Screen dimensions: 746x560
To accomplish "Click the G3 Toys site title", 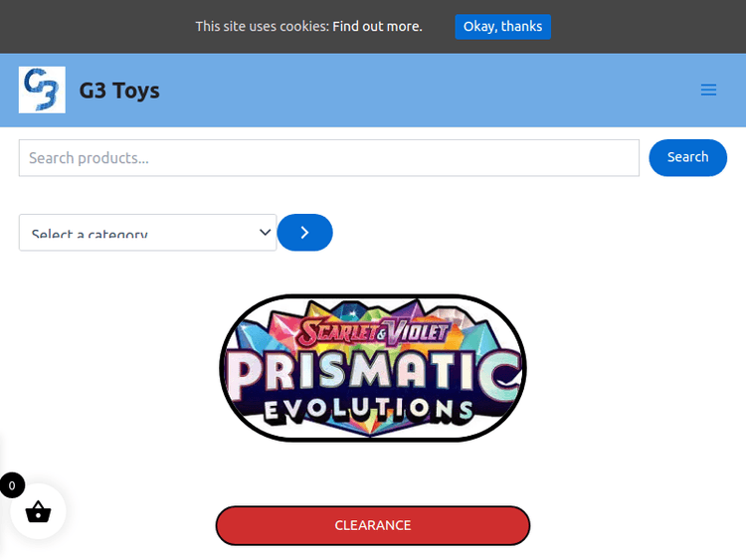I will pyautogui.click(x=119, y=91).
